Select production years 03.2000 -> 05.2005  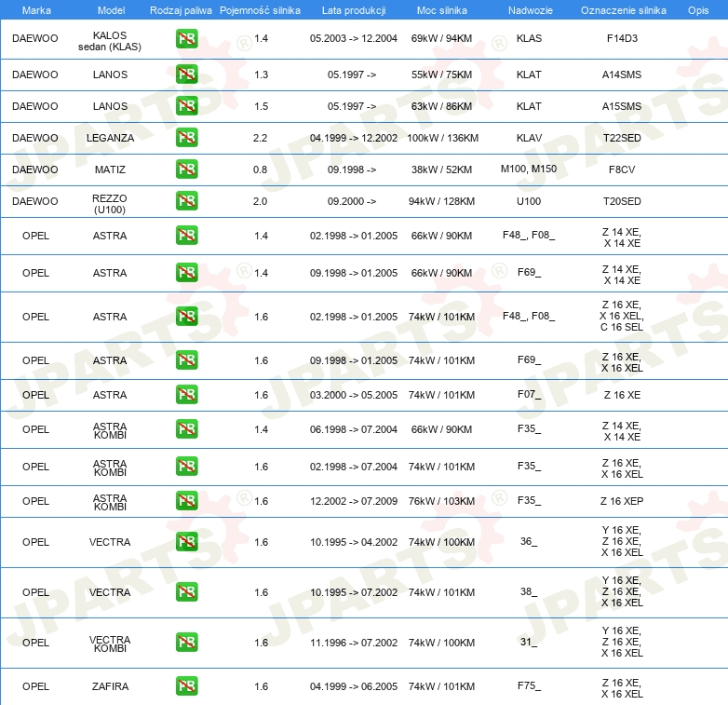tap(354, 395)
